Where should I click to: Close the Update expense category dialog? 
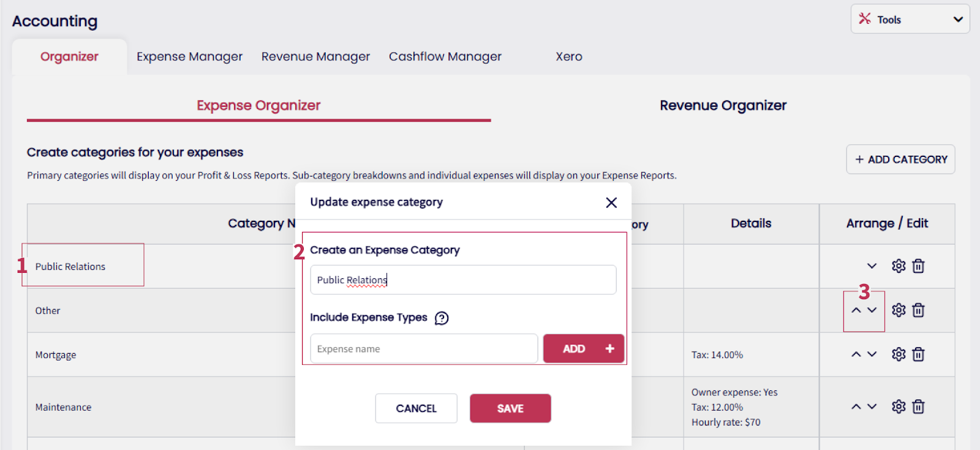point(611,203)
